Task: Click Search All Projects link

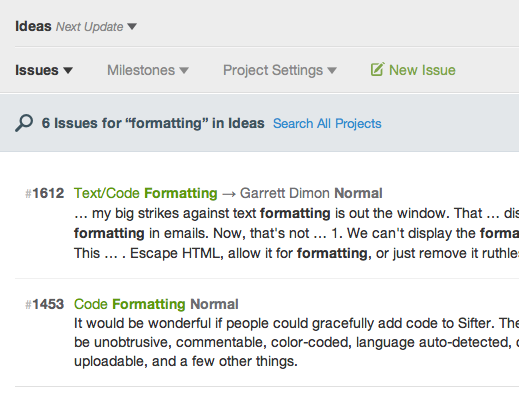Action: (x=327, y=124)
